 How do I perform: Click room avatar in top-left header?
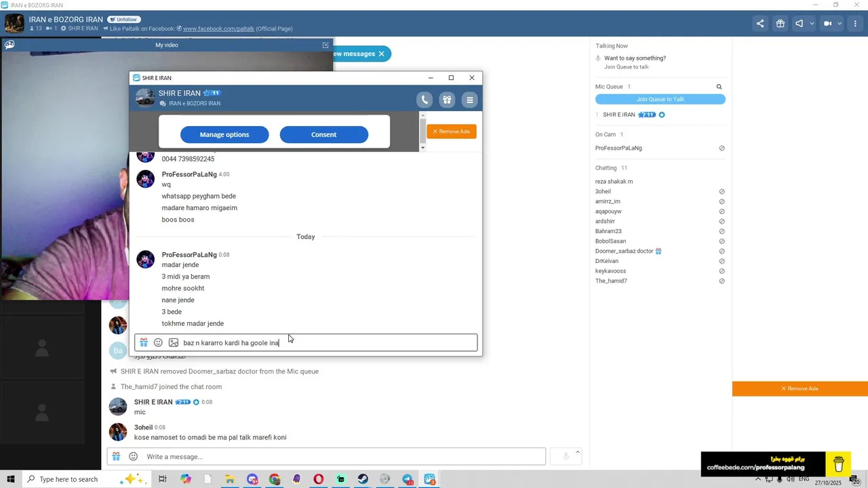pyautogui.click(x=14, y=24)
